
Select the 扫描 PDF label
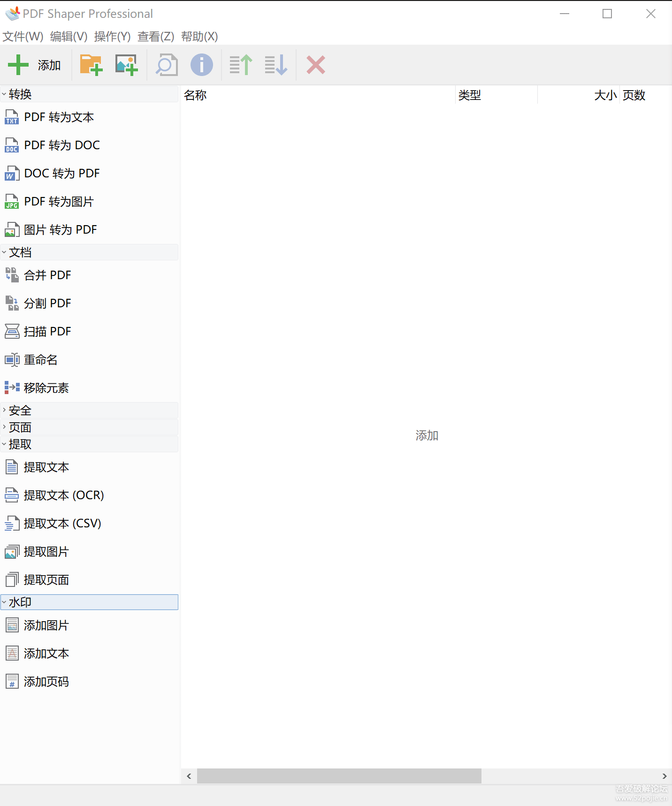click(47, 331)
